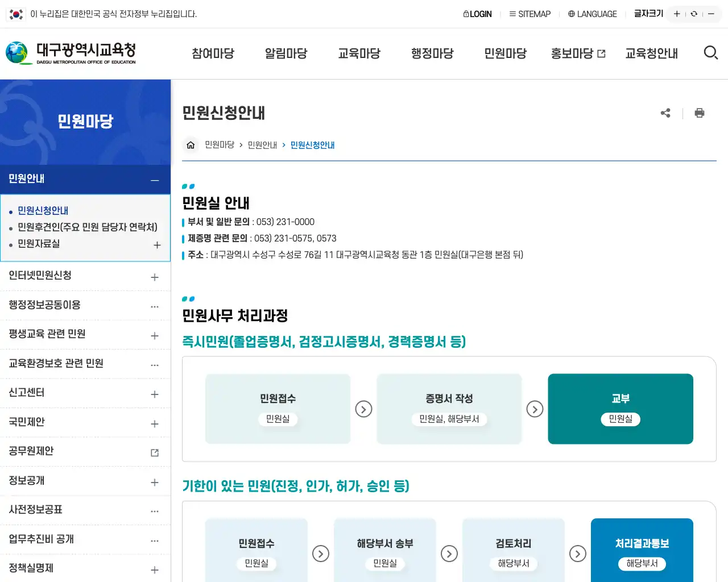Screen dimensions: 728x582
Task: Reset the font size with the refresh icon
Action: [694, 14]
